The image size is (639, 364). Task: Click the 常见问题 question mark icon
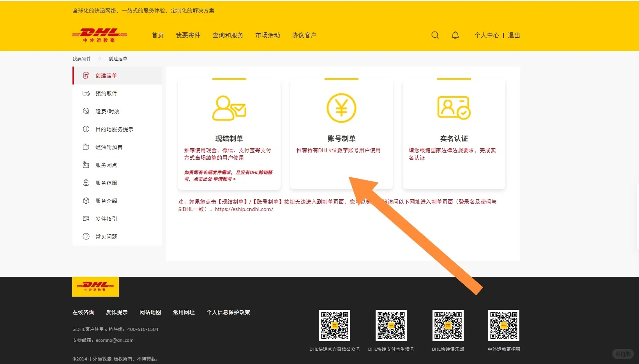86,237
